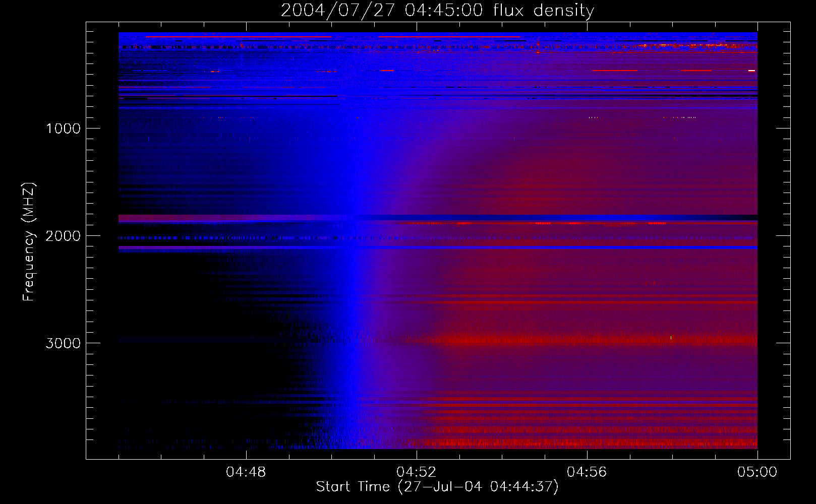Click the 2000 frequency tick label
This screenshot has height=504, width=816.
tap(63, 235)
